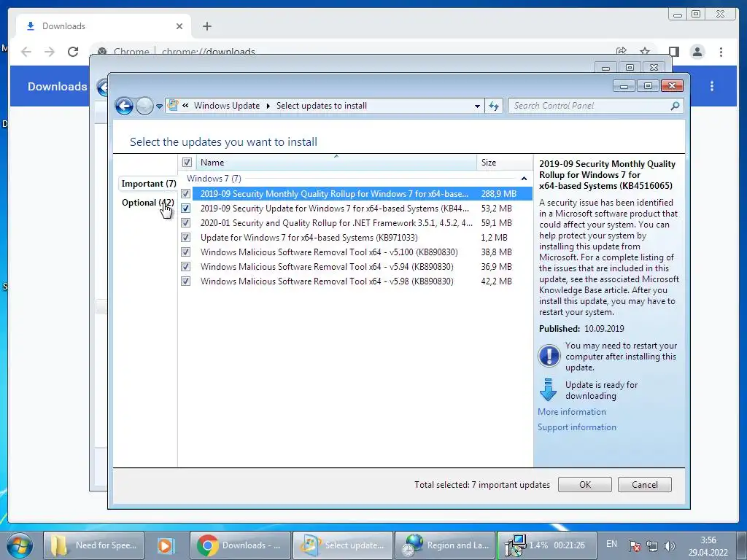
Task: Switch to Region and Language taskbar item
Action: [x=445, y=545]
